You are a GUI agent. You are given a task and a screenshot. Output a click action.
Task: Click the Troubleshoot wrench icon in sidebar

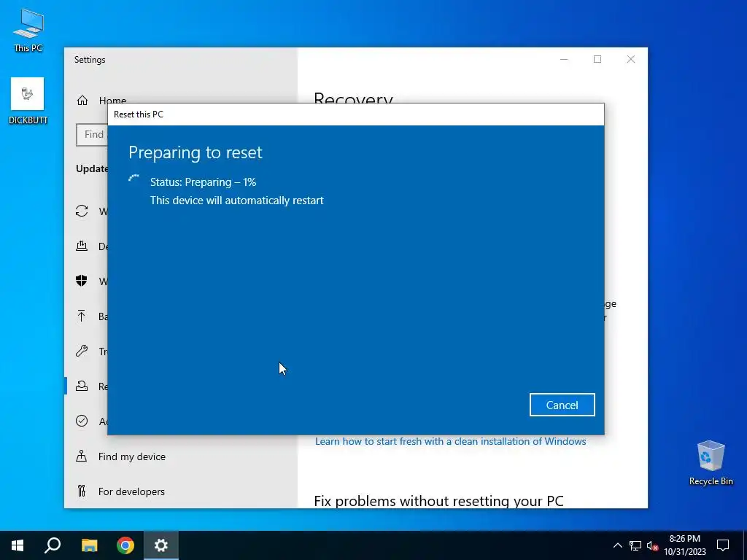click(x=82, y=351)
